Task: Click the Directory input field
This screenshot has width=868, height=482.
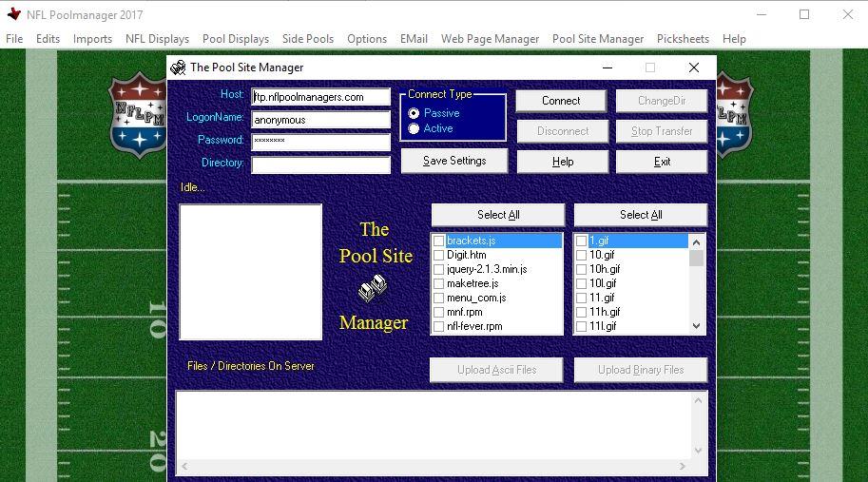Action: (x=320, y=164)
